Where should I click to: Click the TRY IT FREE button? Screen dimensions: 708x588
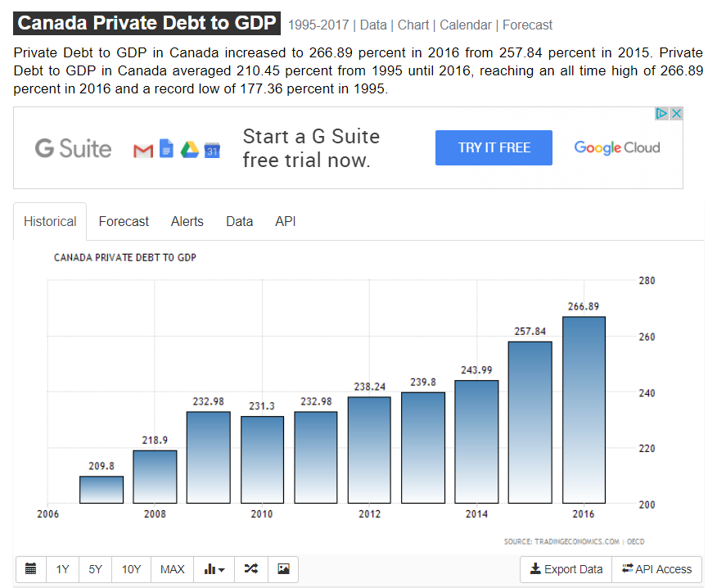(494, 148)
